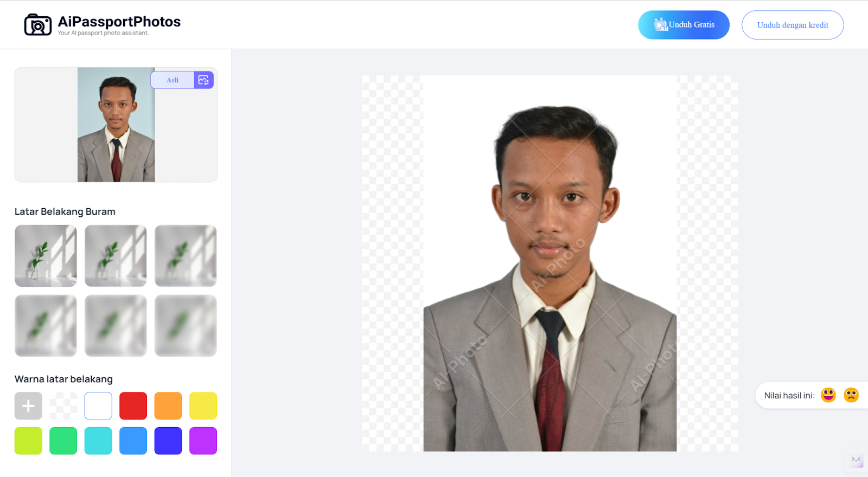Pick the orange background swatch
This screenshot has height=477, width=868.
pos(168,406)
